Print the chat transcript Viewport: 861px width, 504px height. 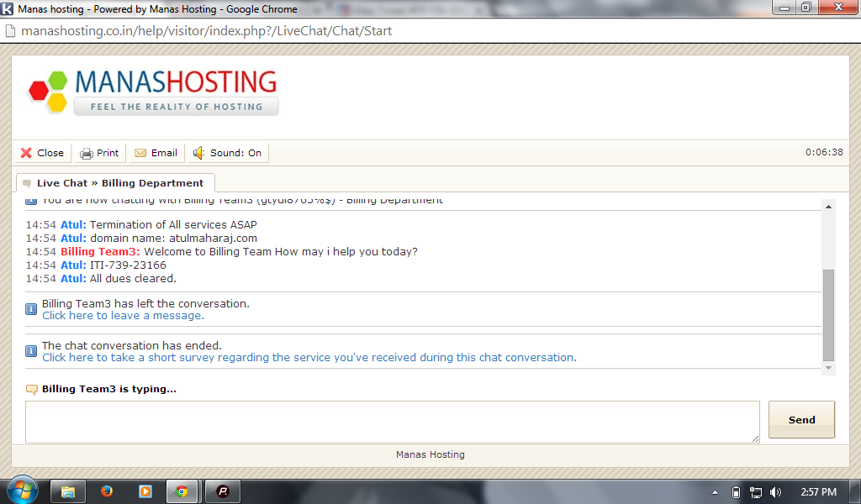pos(100,153)
